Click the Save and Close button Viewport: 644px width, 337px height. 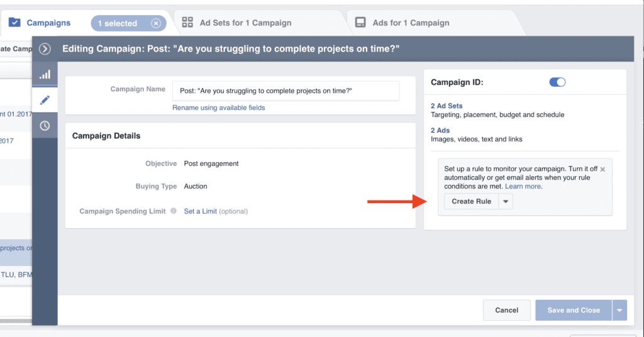(x=573, y=310)
